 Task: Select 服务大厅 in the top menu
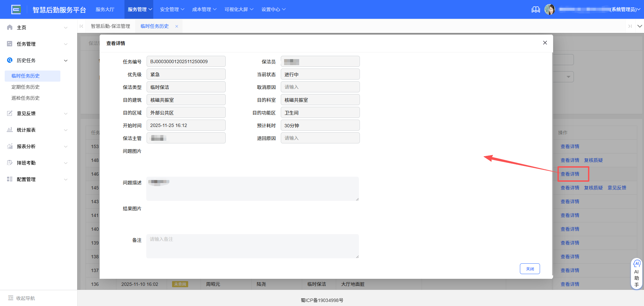[105, 9]
